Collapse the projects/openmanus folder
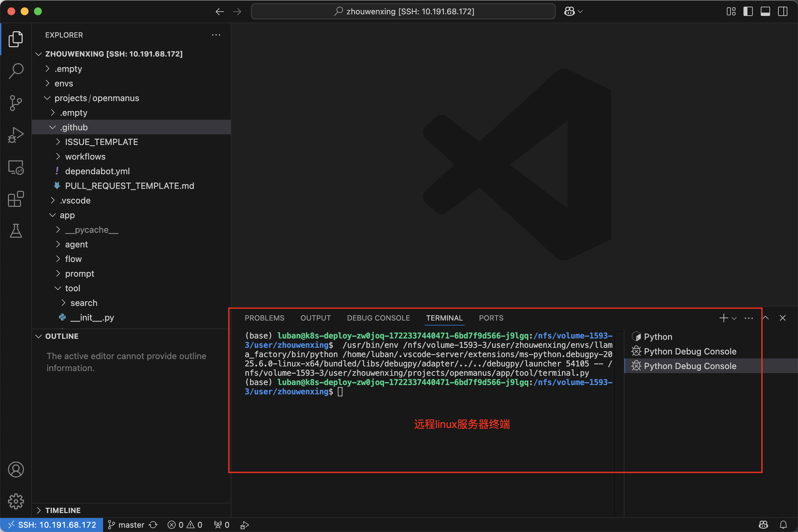 tap(131, 98)
